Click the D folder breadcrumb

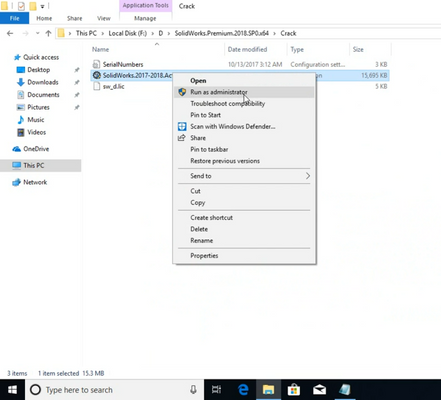[161, 33]
